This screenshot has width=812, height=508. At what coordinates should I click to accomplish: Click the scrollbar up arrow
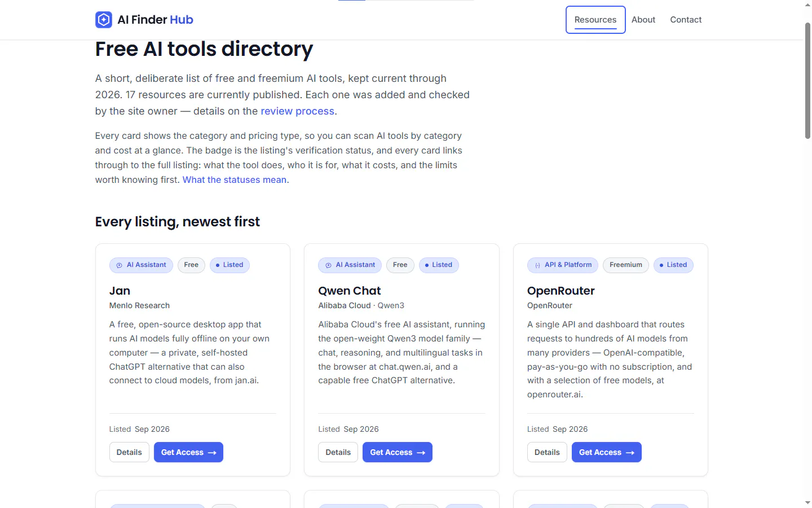click(x=807, y=5)
